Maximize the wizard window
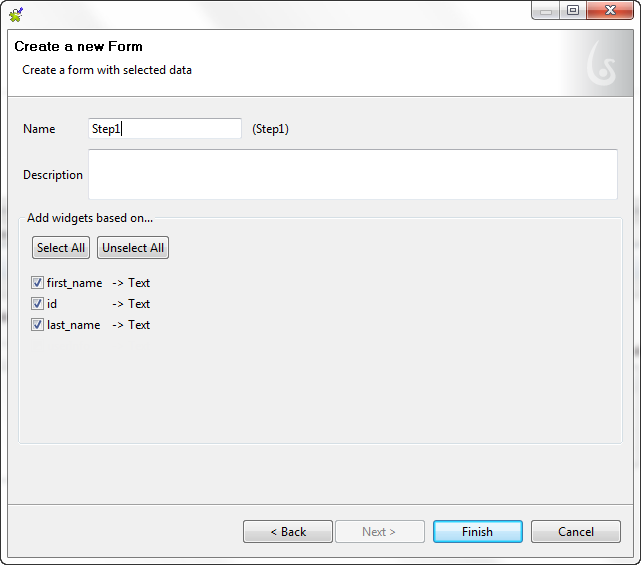This screenshot has width=641, height=565. pyautogui.click(x=573, y=11)
